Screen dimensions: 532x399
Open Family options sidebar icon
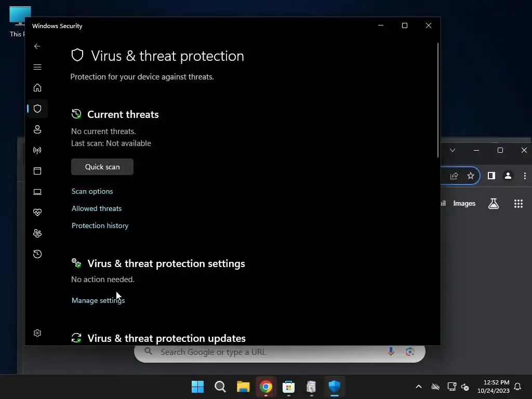(x=37, y=233)
